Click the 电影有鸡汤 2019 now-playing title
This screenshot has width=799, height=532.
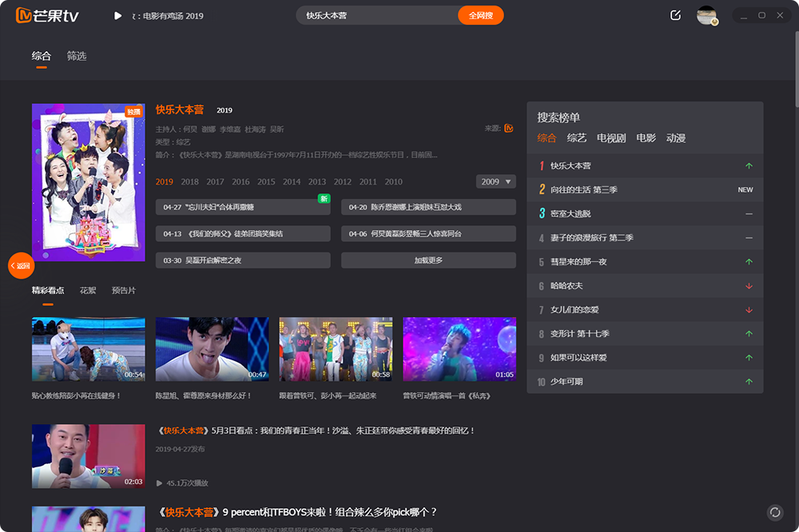(x=168, y=16)
